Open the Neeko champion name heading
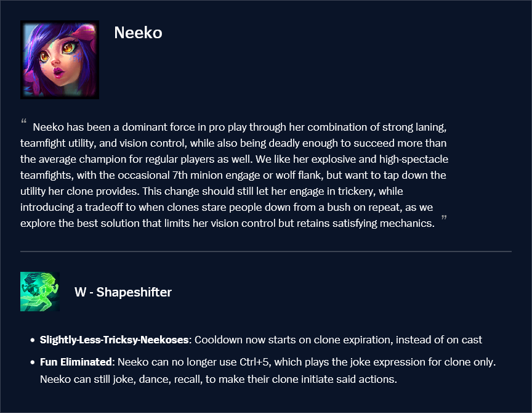The image size is (532, 413). [x=138, y=33]
